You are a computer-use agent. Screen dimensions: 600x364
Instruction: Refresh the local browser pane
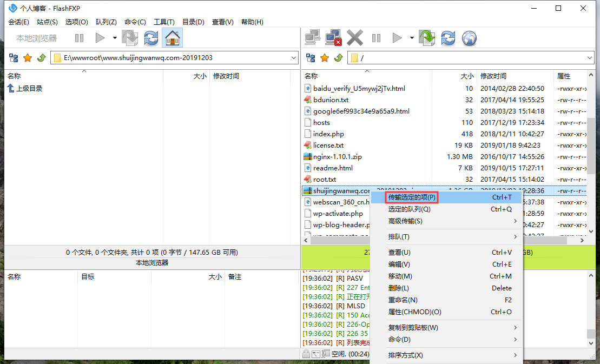point(151,38)
